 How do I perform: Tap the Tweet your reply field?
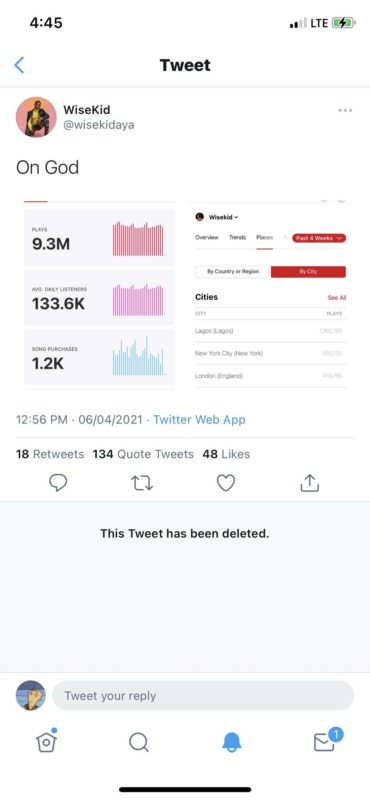coord(203,695)
